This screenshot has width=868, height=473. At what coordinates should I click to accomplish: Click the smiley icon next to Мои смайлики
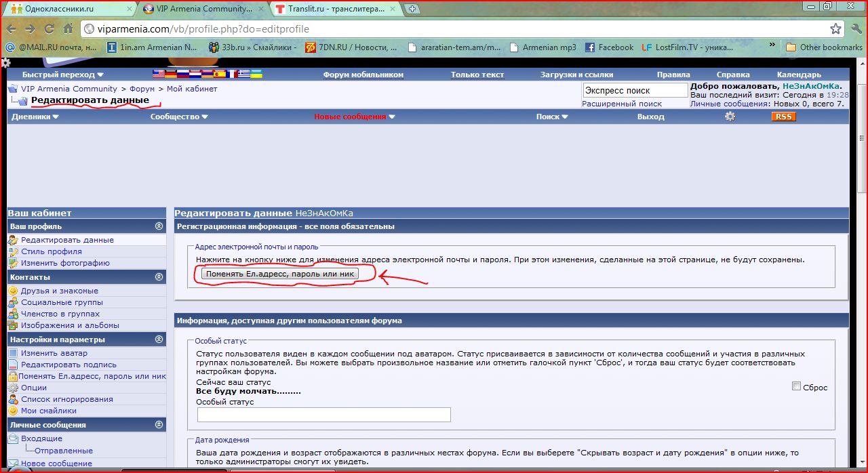(13, 411)
